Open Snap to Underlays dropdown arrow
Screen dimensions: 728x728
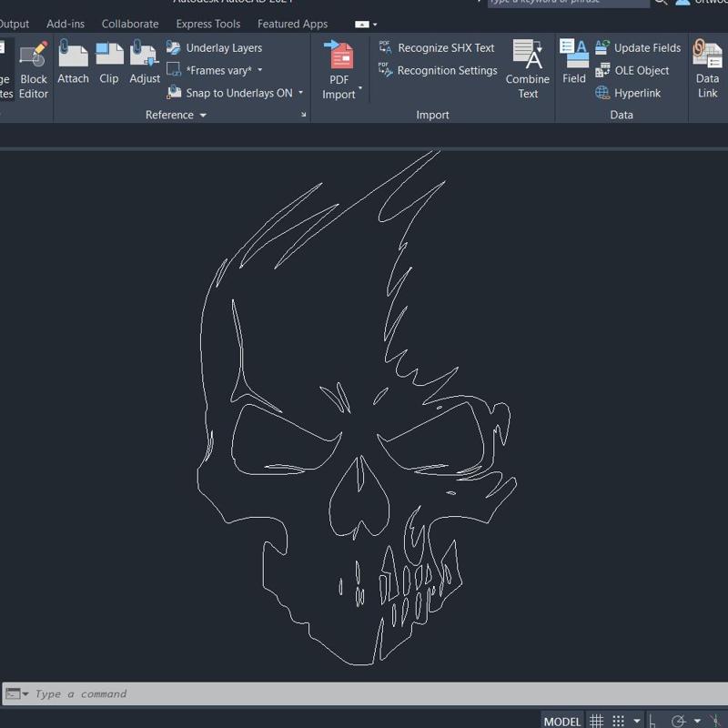(x=301, y=93)
